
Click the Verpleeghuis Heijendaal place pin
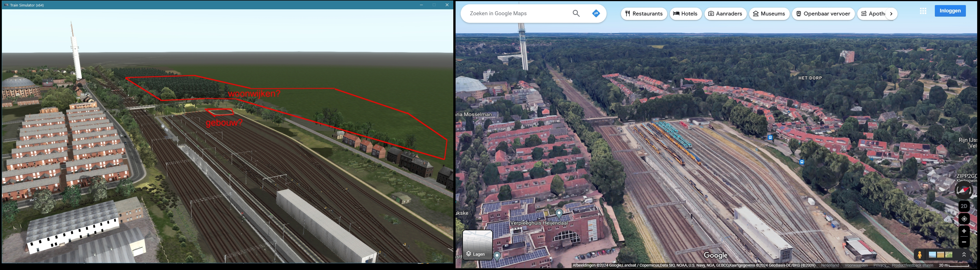[559, 214]
